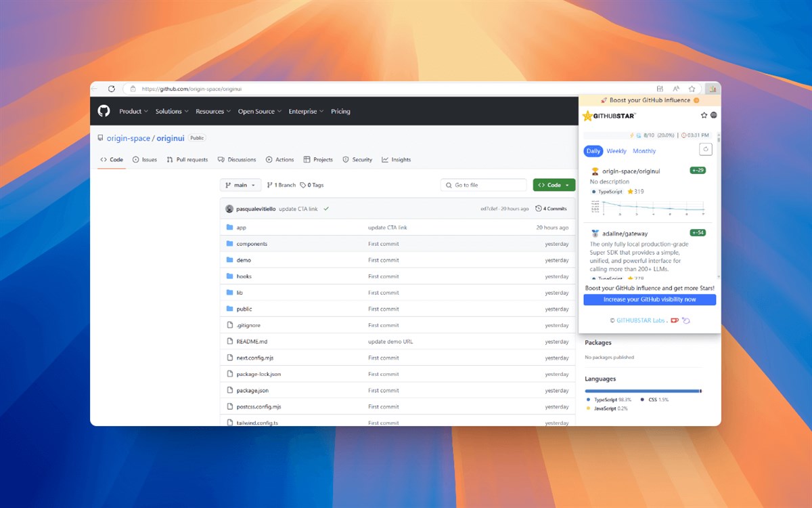Click the refresh button in GitHubStar popup
This screenshot has width=812, height=508.
click(x=706, y=150)
